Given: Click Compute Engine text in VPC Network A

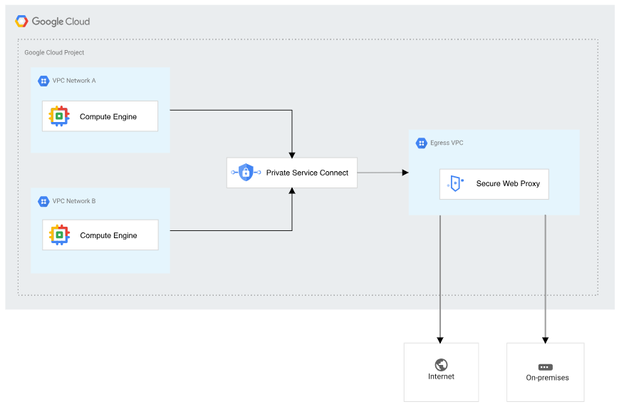Looking at the screenshot, I should [x=108, y=117].
